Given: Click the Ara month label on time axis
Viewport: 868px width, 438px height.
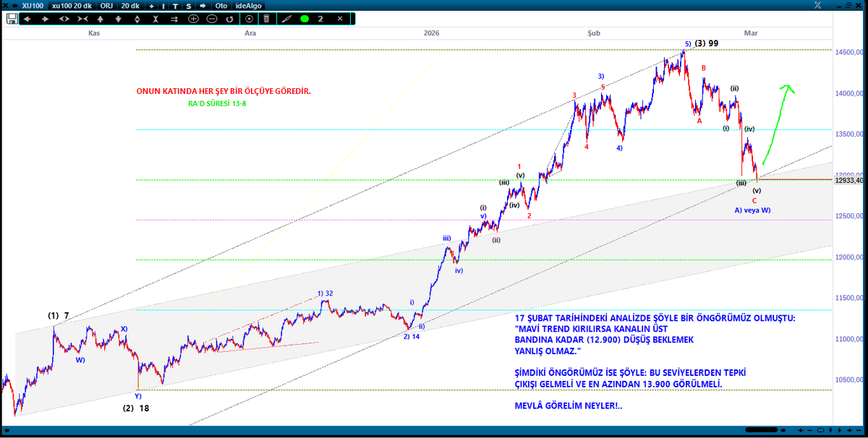Looking at the screenshot, I should coord(250,33).
